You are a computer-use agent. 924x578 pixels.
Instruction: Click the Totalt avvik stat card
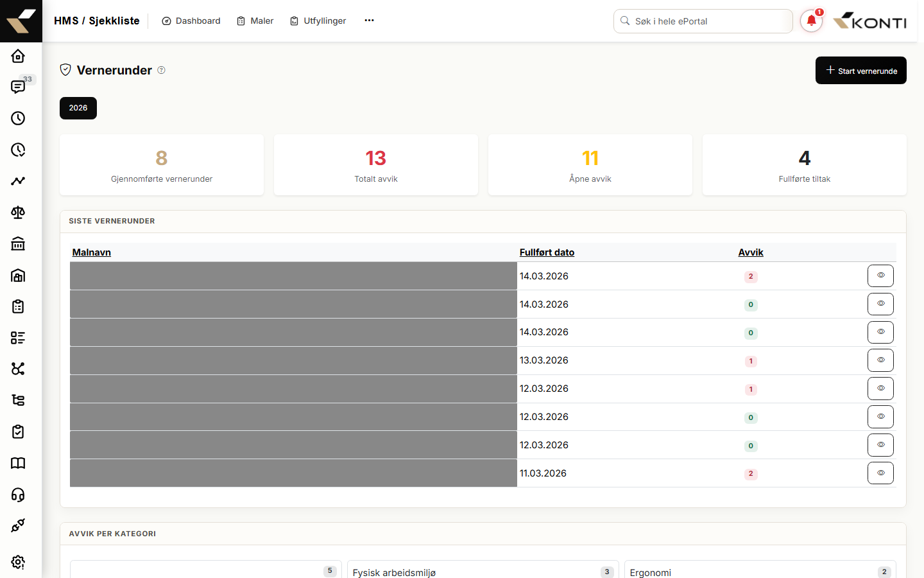(376, 165)
